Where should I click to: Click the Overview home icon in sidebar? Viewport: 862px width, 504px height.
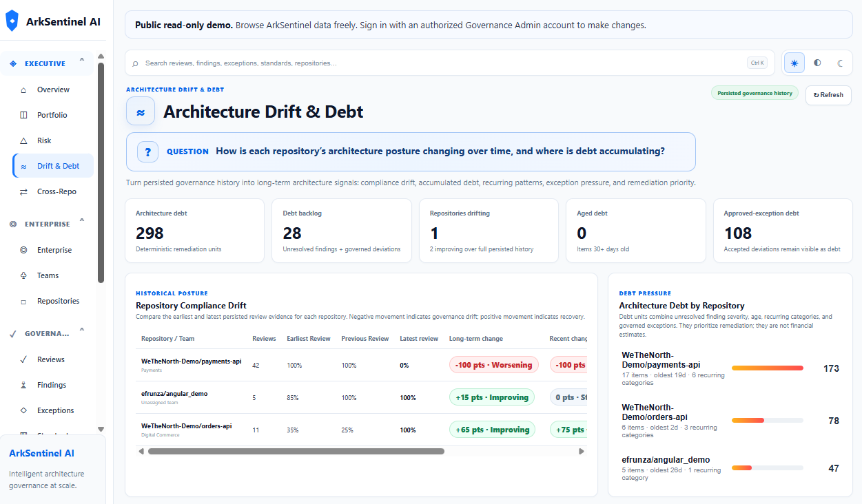coord(23,90)
